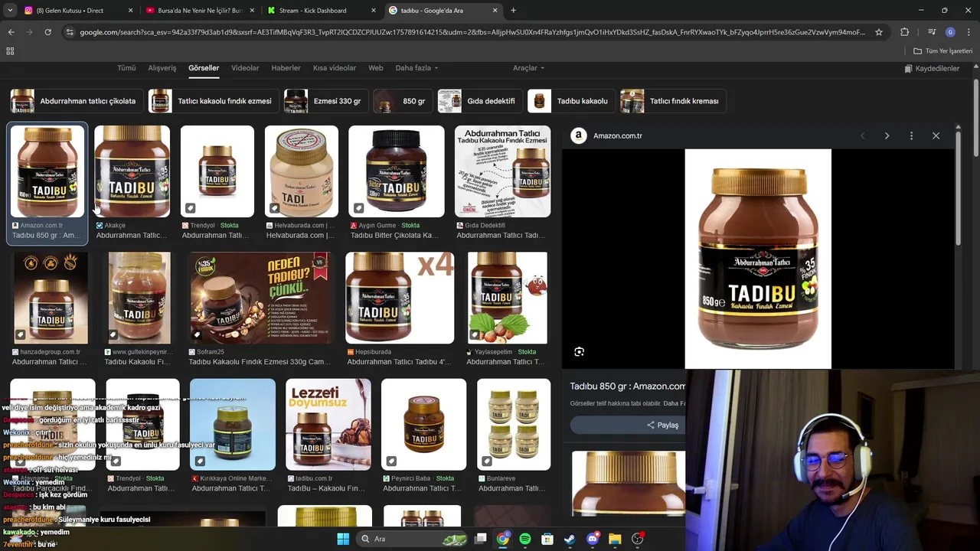Viewport: 980px width, 551px height.
Task: Open the Lezzeti Doyumsuz tadibu.com.tr thumbnail
Action: [x=328, y=424]
